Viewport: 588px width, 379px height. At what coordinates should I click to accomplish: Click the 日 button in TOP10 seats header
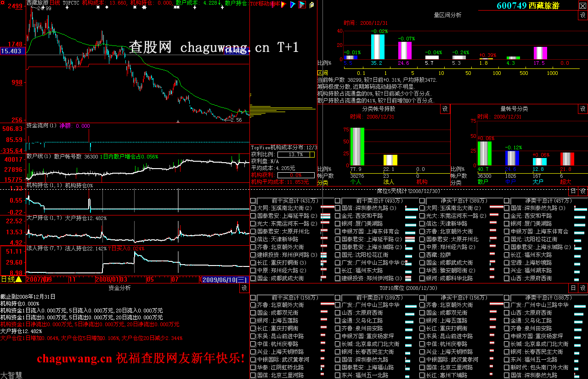573,288
